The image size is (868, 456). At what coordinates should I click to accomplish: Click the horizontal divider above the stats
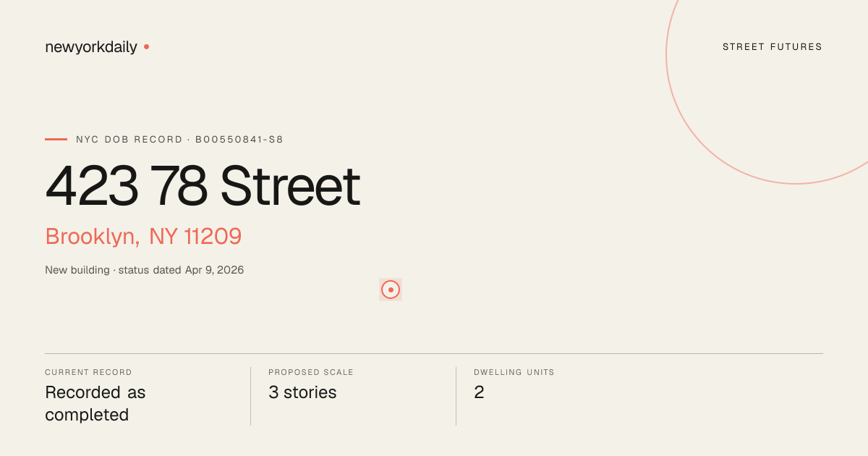coord(434,353)
